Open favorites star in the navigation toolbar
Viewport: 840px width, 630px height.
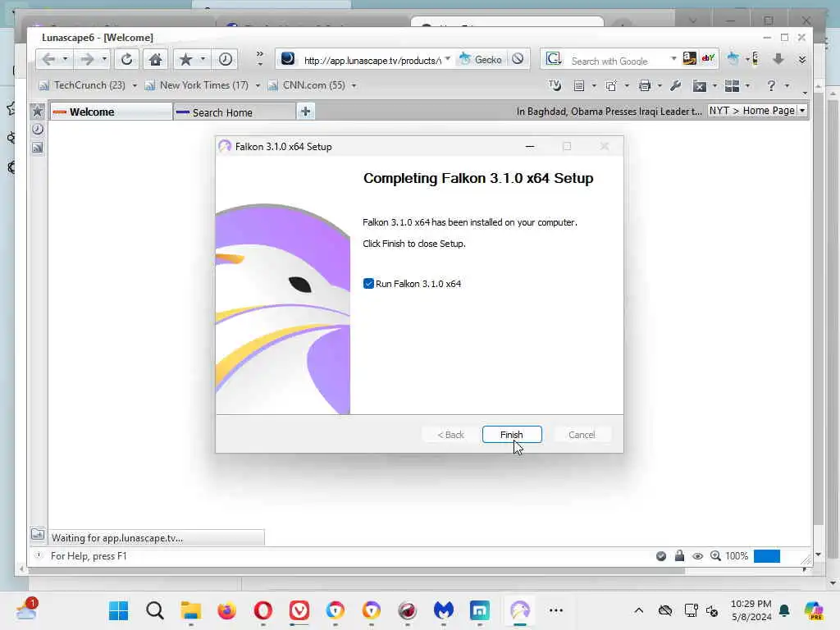click(x=185, y=59)
